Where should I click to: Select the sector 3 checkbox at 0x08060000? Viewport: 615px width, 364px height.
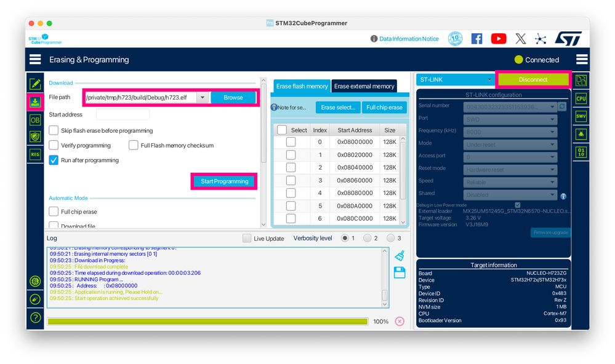click(291, 180)
